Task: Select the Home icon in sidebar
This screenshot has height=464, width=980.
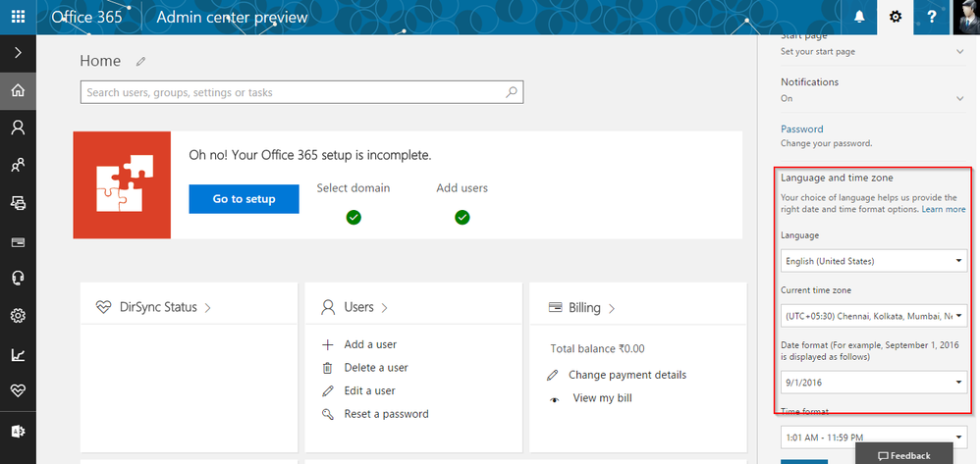Action: tap(18, 90)
